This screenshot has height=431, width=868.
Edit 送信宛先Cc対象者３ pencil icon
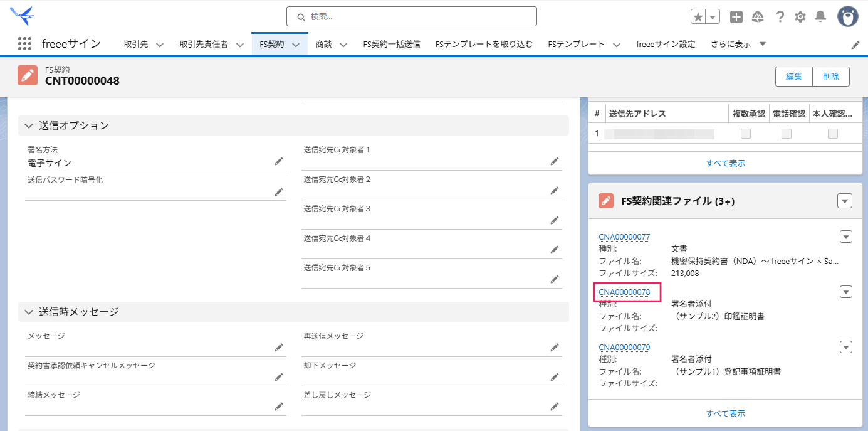[554, 220]
